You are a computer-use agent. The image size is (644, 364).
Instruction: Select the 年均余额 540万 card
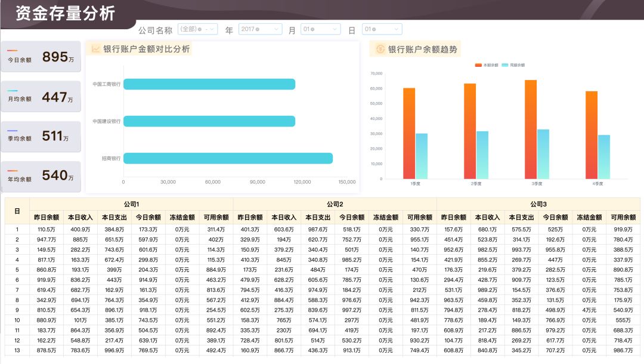(x=41, y=177)
